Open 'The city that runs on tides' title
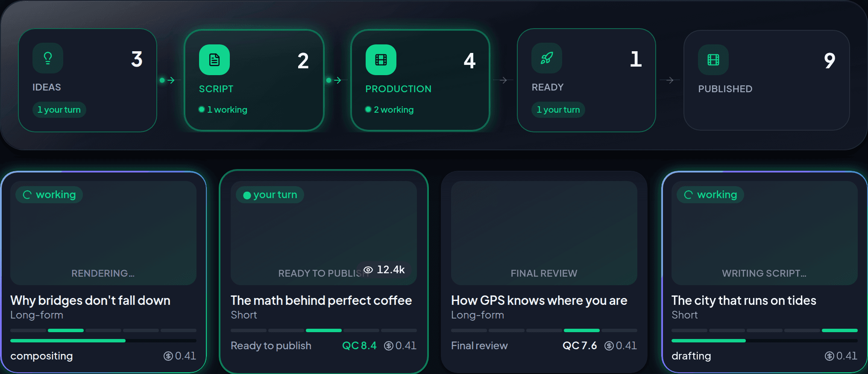Viewport: 868px width, 374px height. coord(744,301)
